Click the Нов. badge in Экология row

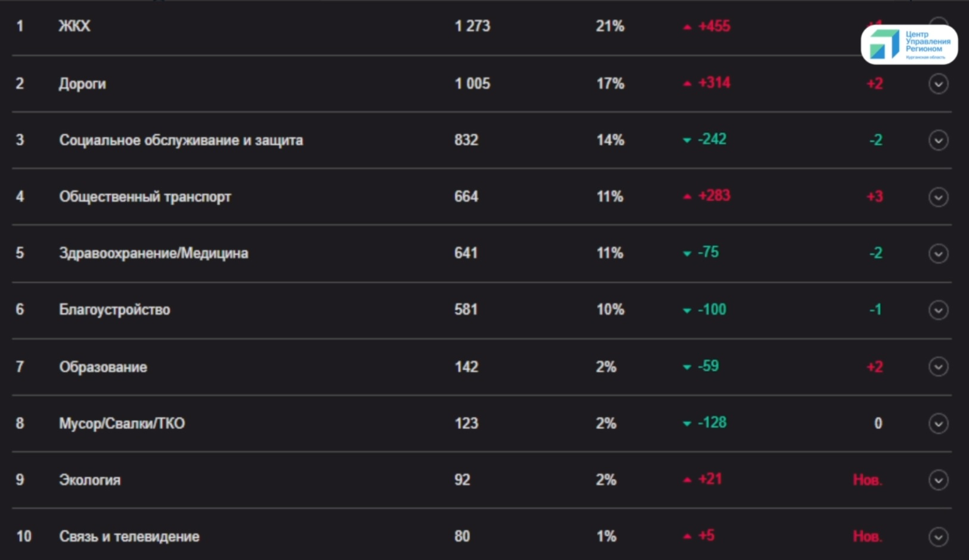point(867,480)
